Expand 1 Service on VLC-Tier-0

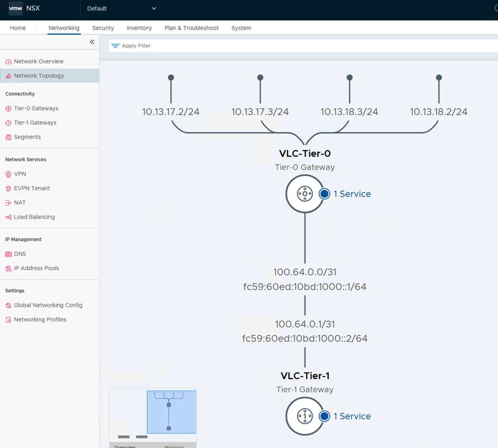point(352,194)
